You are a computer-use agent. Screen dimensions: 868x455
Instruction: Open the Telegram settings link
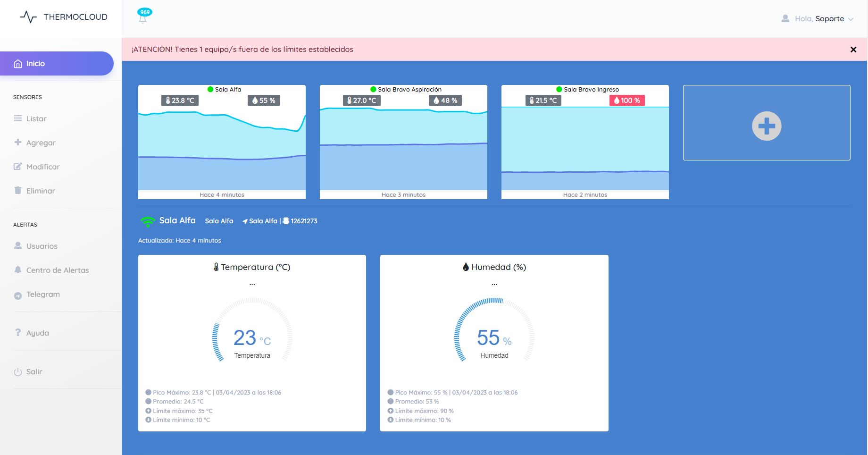(43, 294)
